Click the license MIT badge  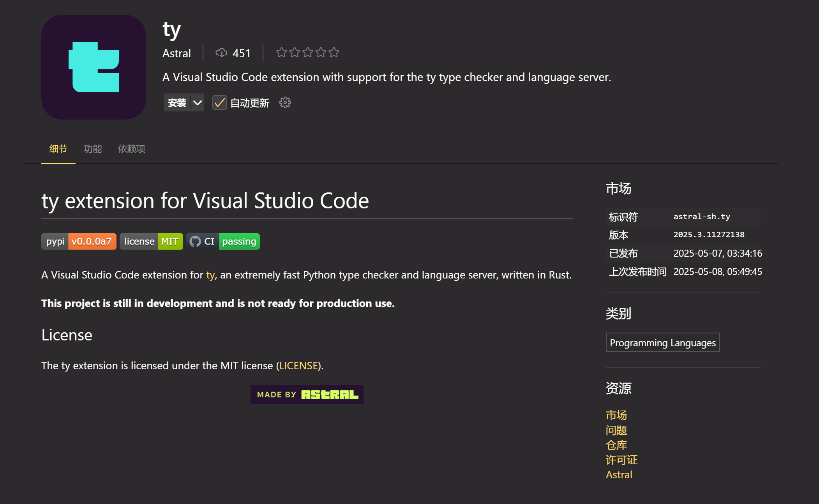(151, 241)
